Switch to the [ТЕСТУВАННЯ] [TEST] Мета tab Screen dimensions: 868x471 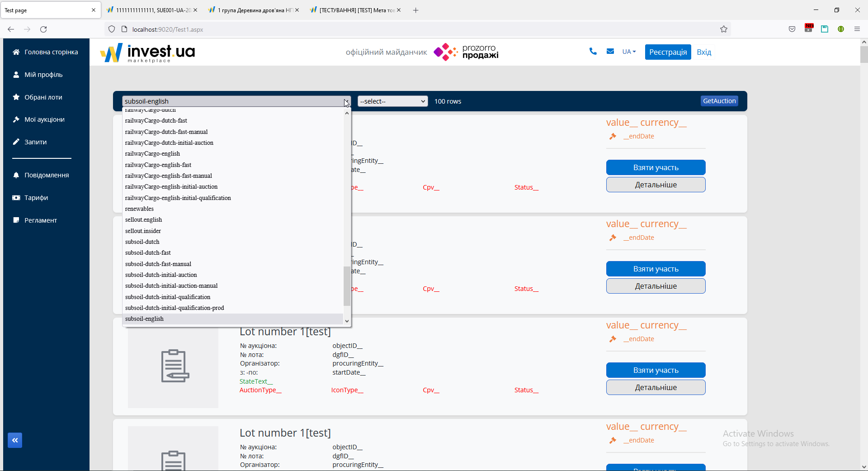[x=356, y=10]
